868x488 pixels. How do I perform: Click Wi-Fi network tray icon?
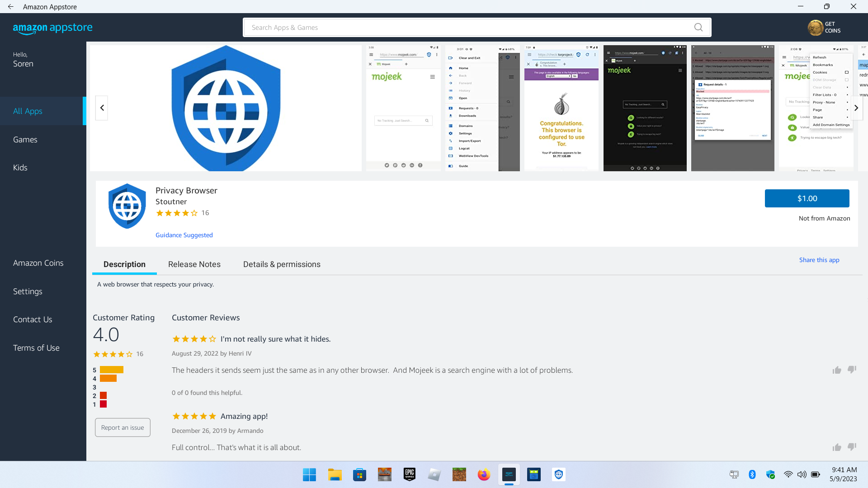[788, 474]
